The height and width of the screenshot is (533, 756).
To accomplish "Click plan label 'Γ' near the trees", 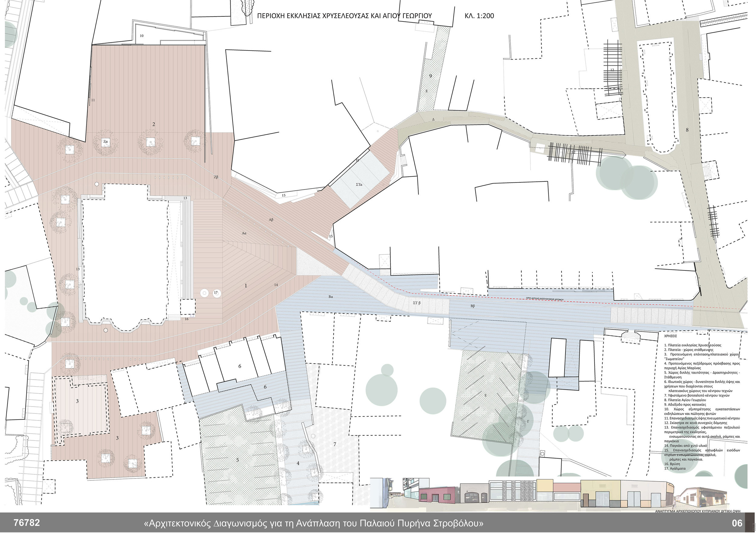I will coord(528,421).
